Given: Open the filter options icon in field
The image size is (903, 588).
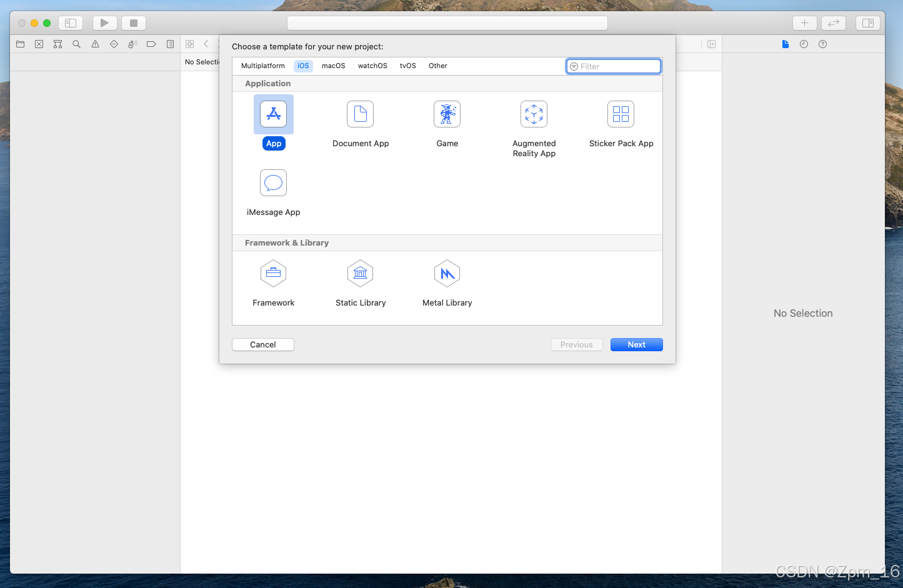Looking at the screenshot, I should 574,66.
